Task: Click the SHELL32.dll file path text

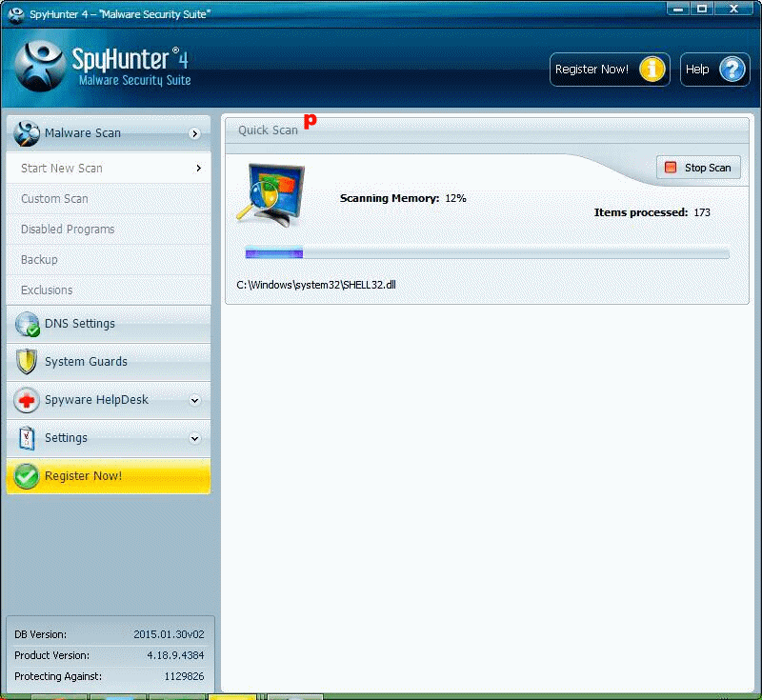Action: 316,285
